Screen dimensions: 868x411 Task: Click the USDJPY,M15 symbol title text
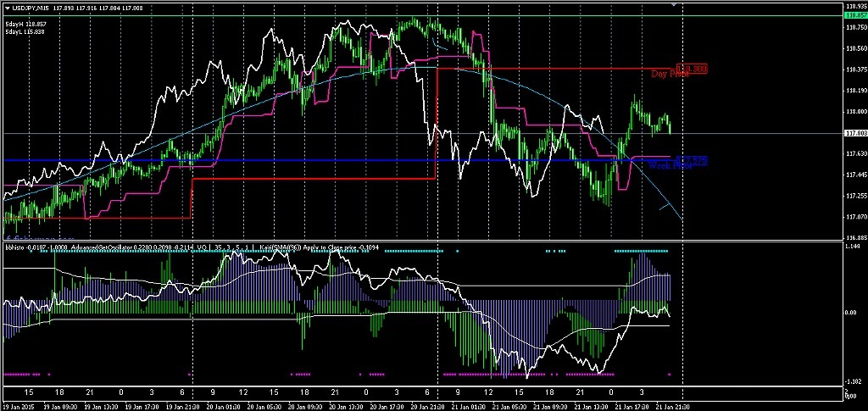(30, 7)
